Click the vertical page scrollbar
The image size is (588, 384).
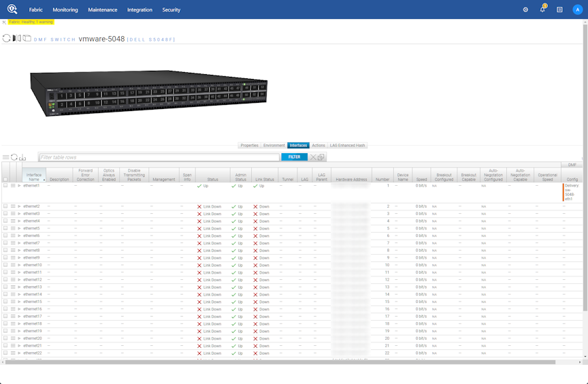point(585,167)
